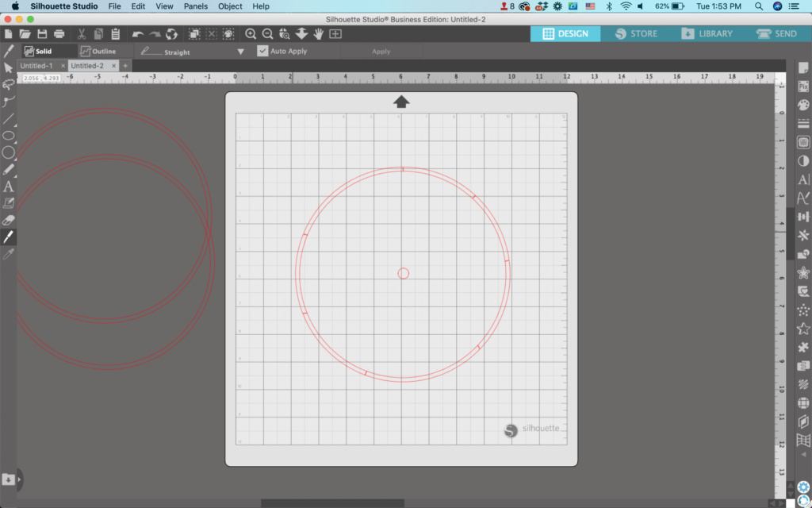The height and width of the screenshot is (508, 812).
Task: Expand the Straight knife style dropdown
Action: tap(240, 52)
